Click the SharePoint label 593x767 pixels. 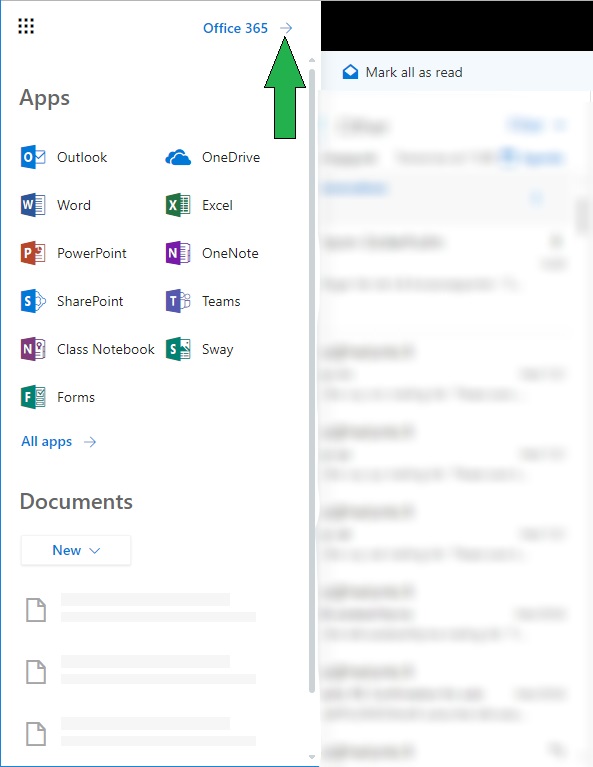click(x=90, y=301)
